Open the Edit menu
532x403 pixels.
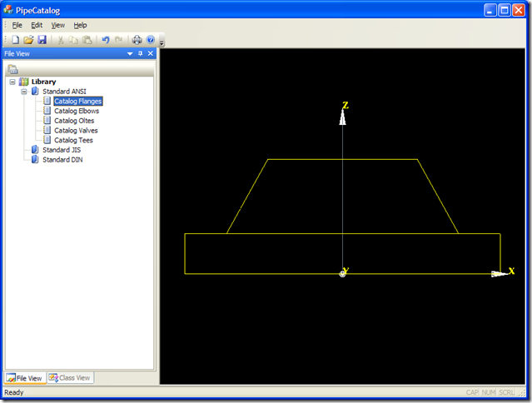click(x=37, y=25)
